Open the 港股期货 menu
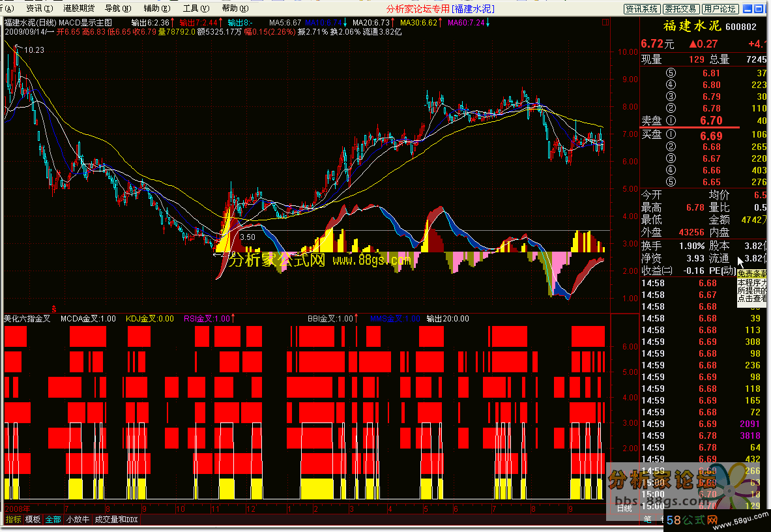This screenshot has width=771, height=532. (79, 8)
